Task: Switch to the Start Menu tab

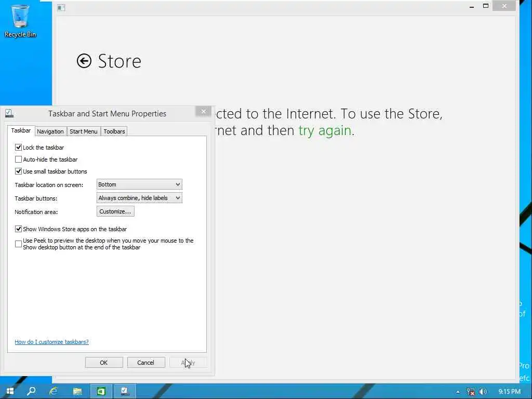Action: (x=84, y=131)
